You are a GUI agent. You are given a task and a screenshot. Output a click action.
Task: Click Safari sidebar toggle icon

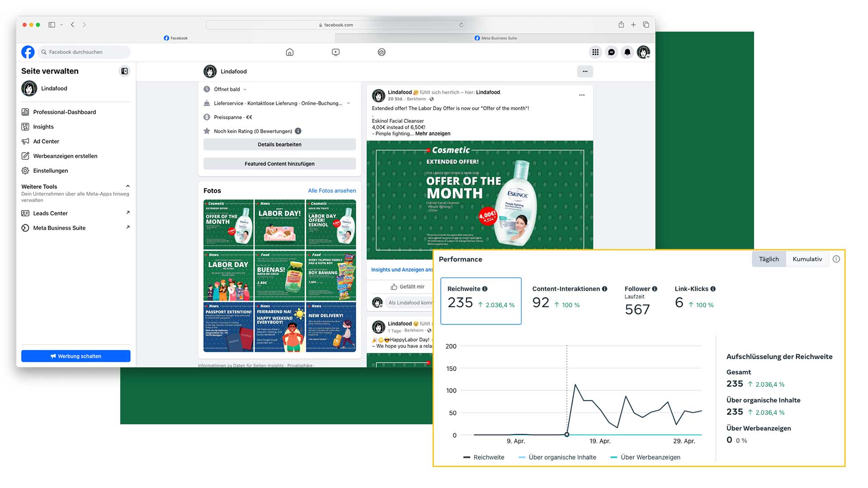(x=52, y=25)
